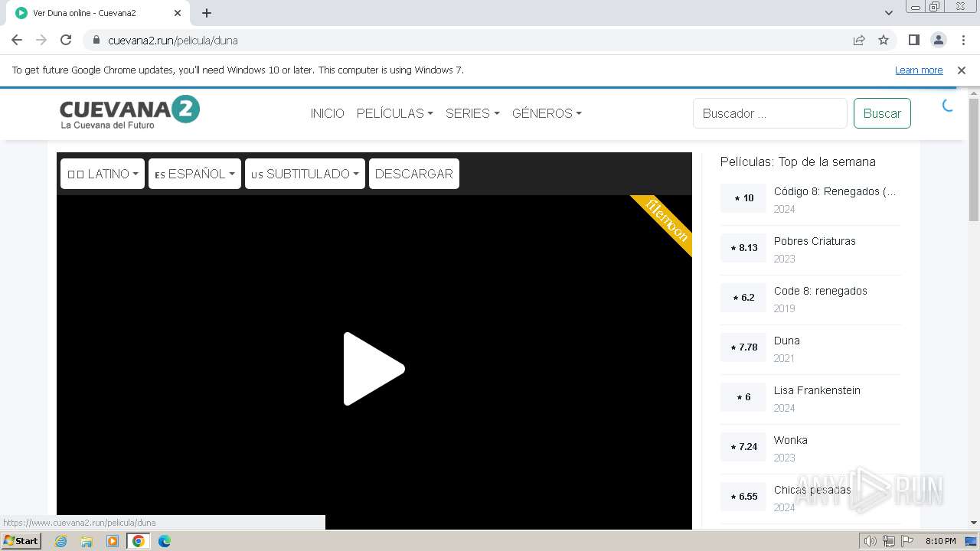
Task: Open Windows Start menu
Action: (x=21, y=541)
